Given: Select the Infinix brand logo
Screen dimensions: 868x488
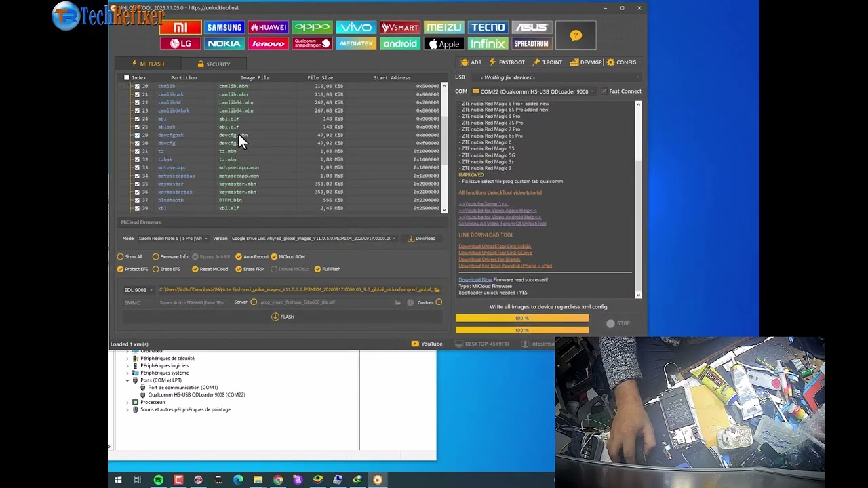Looking at the screenshot, I should 488,43.
